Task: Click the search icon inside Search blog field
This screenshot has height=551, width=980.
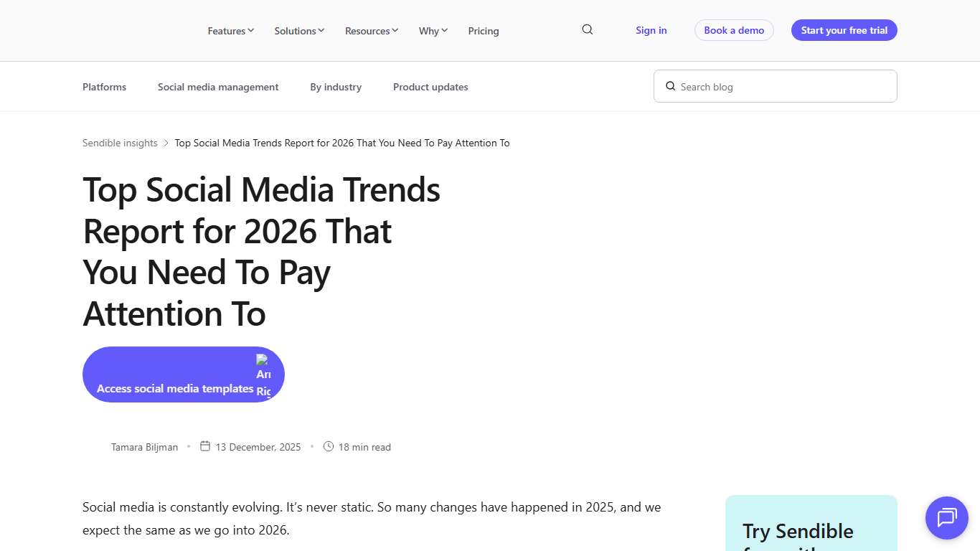Action: (x=670, y=86)
